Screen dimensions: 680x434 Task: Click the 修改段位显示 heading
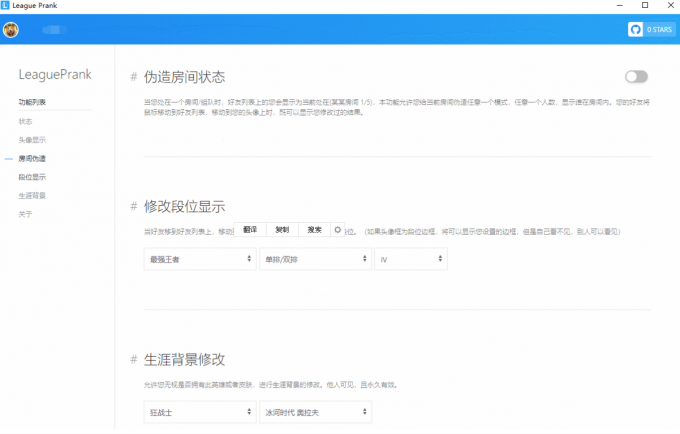point(185,206)
